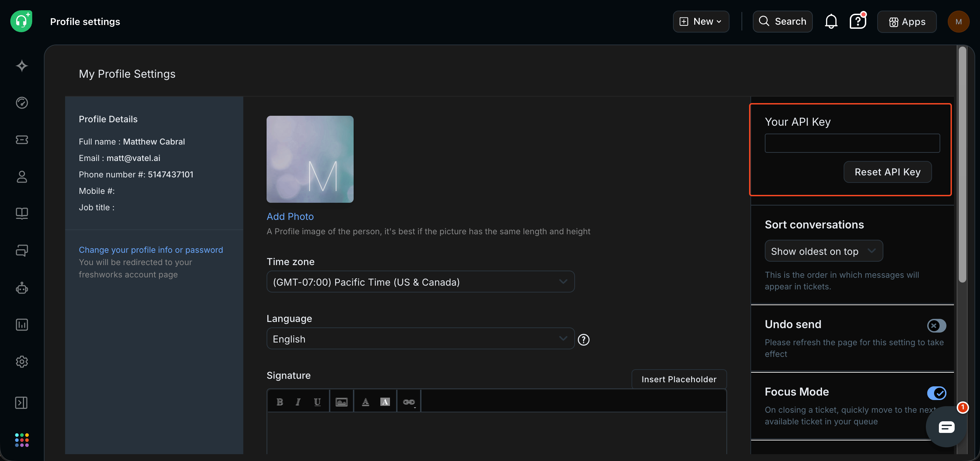Open the Forums conversations icon in sidebar

[x=22, y=251]
